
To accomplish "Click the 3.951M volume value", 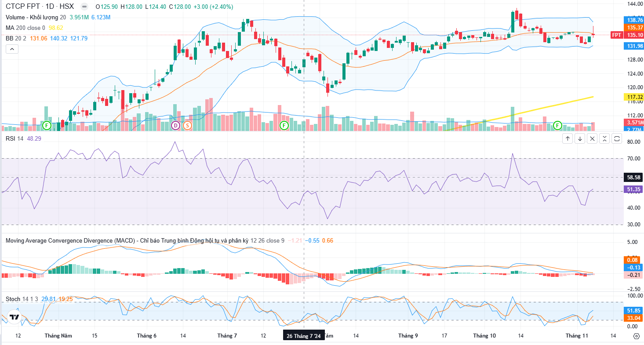I will pyautogui.click(x=79, y=17).
